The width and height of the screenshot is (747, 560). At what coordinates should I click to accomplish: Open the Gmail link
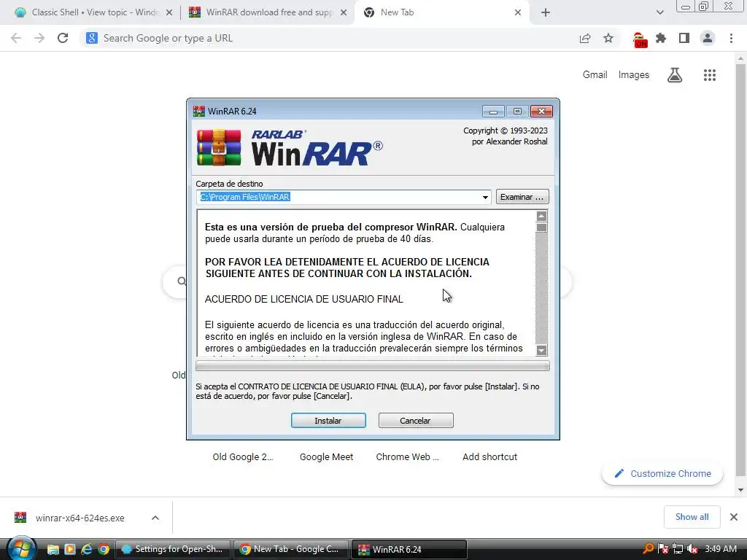[x=595, y=75]
